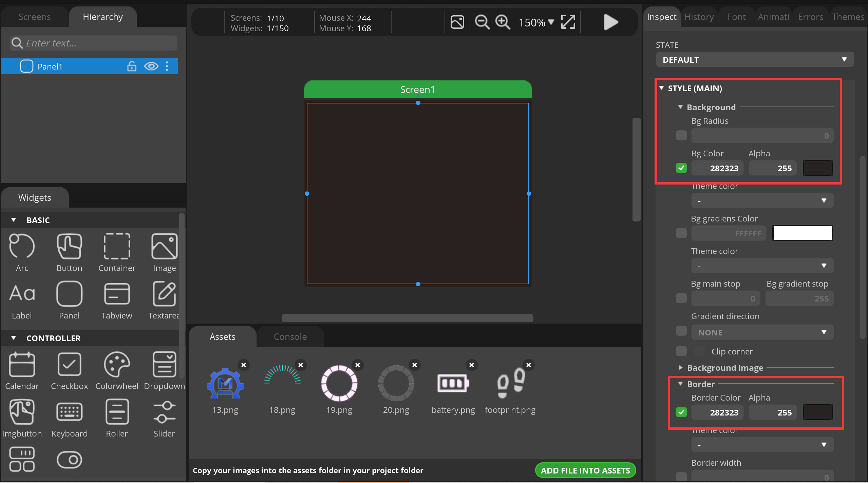Switch to the History tab

click(x=699, y=17)
